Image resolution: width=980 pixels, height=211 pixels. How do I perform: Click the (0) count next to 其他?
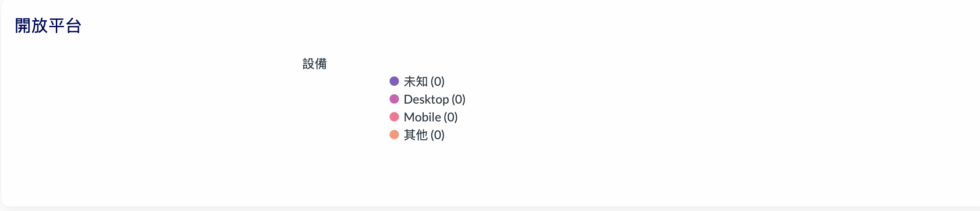click(437, 135)
